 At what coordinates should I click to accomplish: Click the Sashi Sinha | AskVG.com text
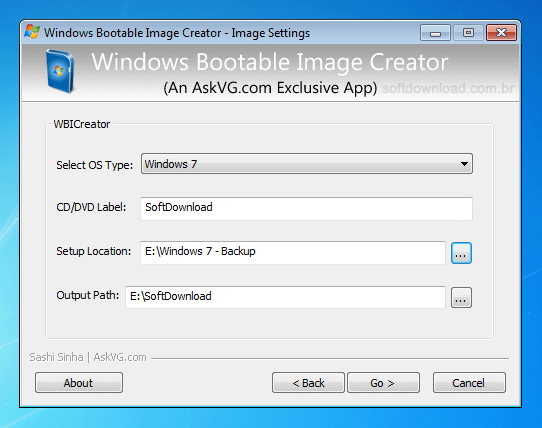(x=88, y=357)
